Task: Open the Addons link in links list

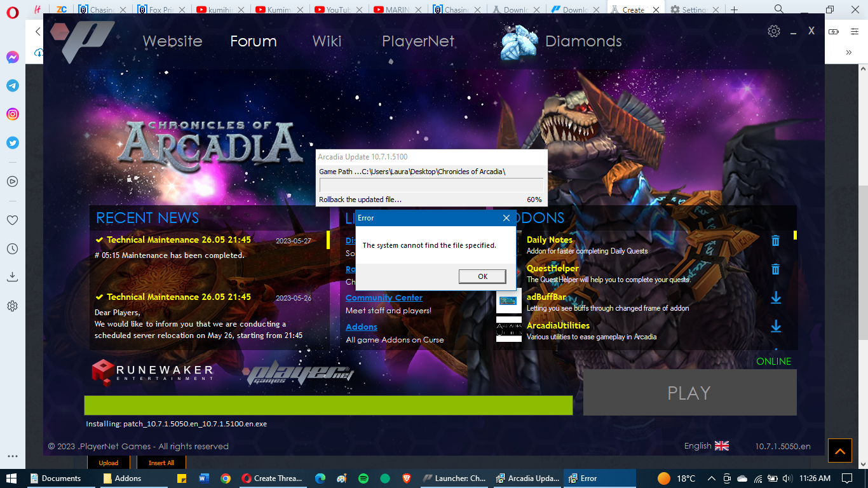Action: point(361,327)
